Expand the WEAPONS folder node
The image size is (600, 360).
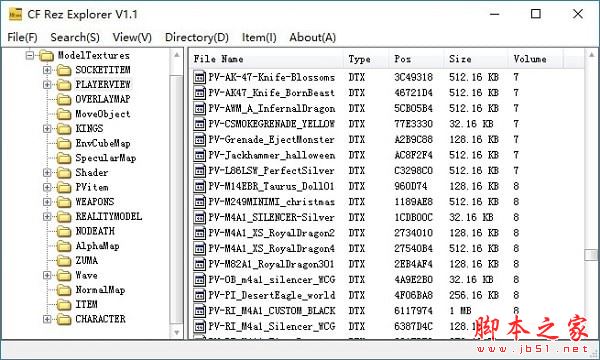tap(47, 202)
